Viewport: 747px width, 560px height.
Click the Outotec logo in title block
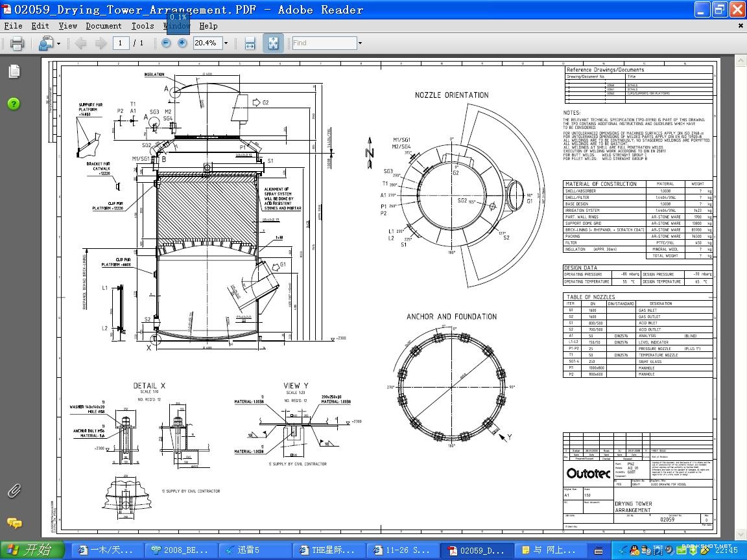click(588, 473)
